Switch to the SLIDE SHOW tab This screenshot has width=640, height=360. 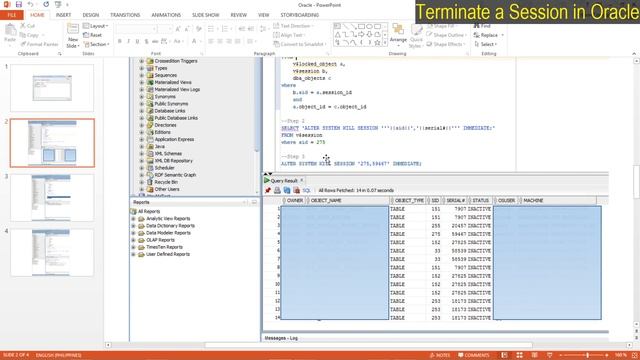(x=206, y=15)
